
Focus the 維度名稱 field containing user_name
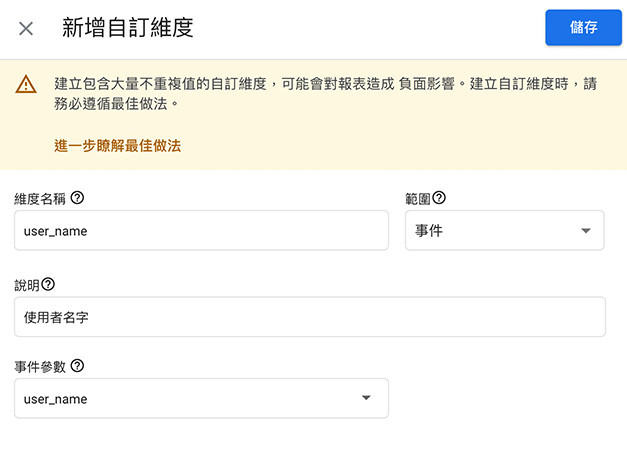[x=202, y=230]
